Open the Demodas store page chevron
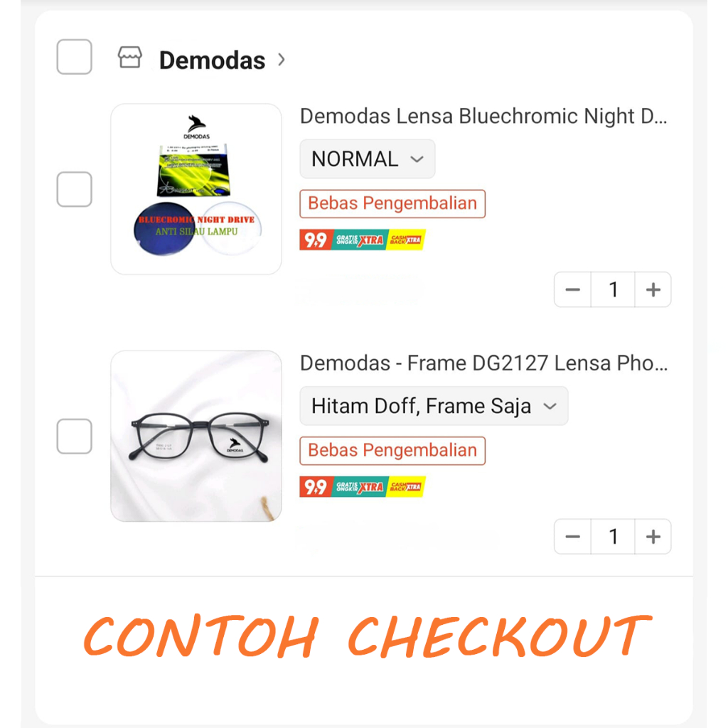Screen dimensions: 728x728 [x=282, y=59]
